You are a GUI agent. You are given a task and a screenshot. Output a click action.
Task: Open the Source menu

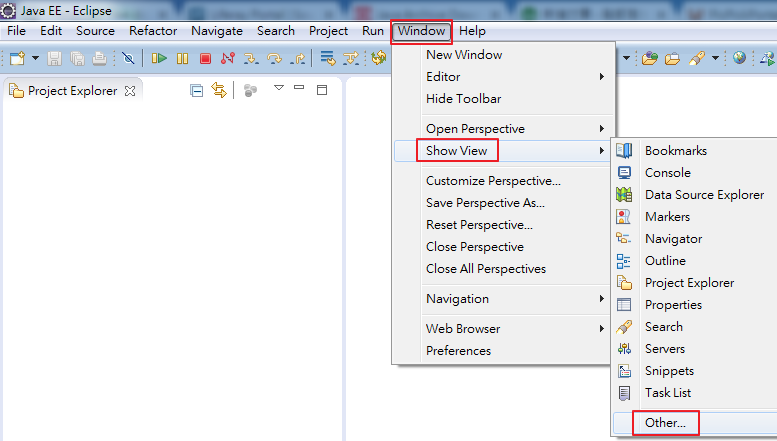[x=95, y=31]
